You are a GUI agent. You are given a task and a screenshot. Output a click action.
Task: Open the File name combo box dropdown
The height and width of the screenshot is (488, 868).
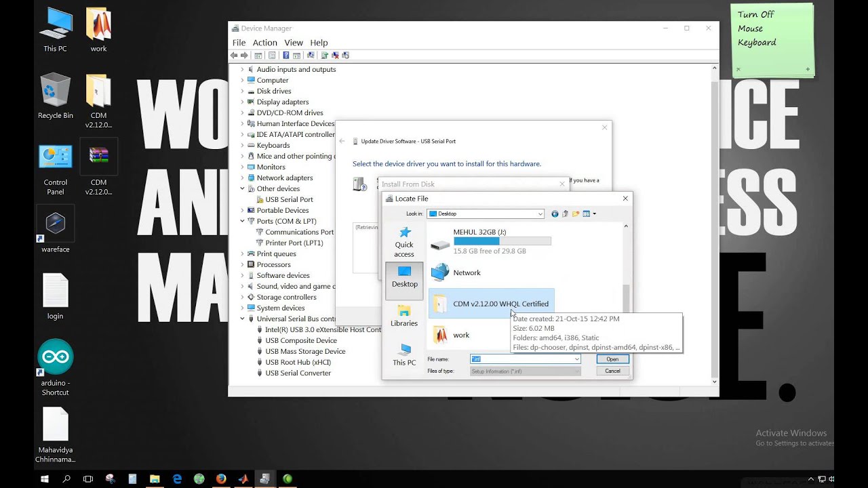pyautogui.click(x=577, y=359)
